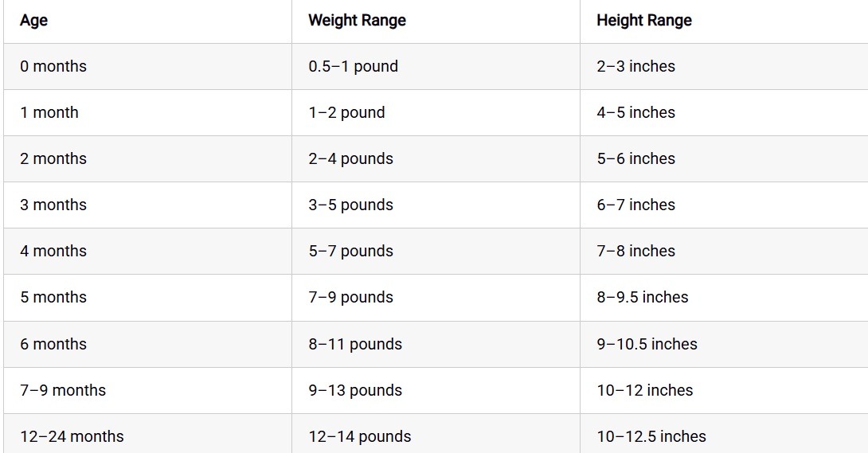Select the "10–12.5 inches" height cell
868x453 pixels.
tap(651, 436)
